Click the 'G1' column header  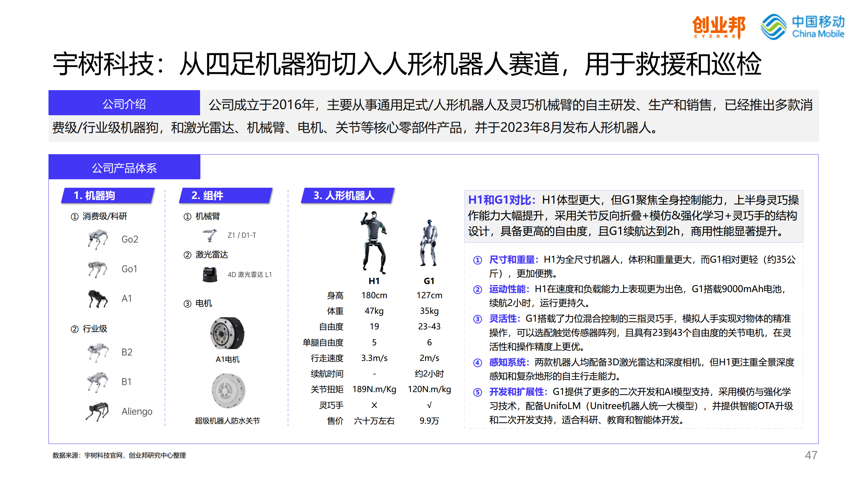(x=429, y=281)
